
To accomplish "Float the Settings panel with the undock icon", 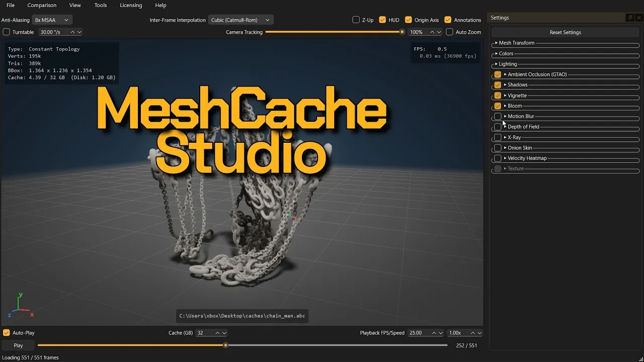I will click(x=630, y=18).
